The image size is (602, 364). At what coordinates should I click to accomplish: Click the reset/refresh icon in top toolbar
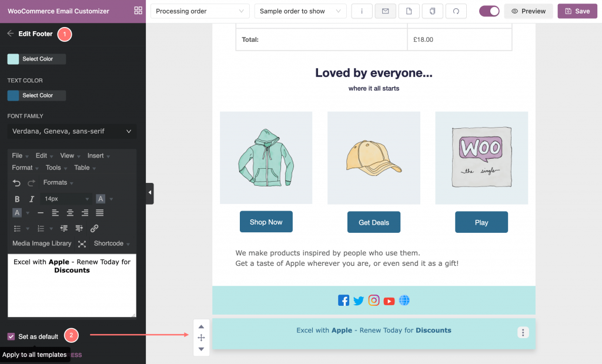[456, 11]
